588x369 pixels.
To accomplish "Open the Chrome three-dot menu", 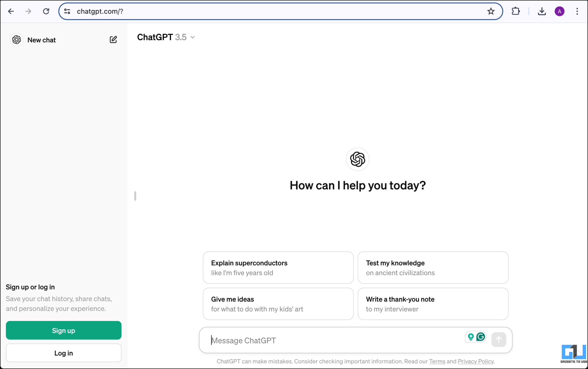I will (x=577, y=11).
